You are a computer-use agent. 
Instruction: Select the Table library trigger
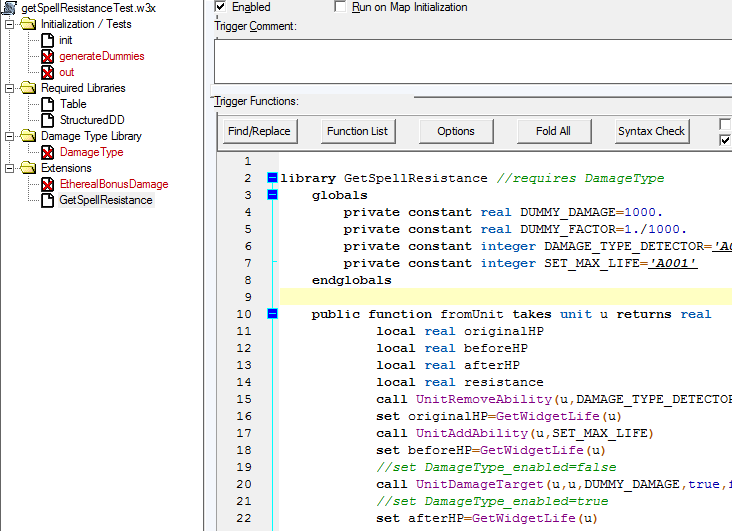point(73,104)
